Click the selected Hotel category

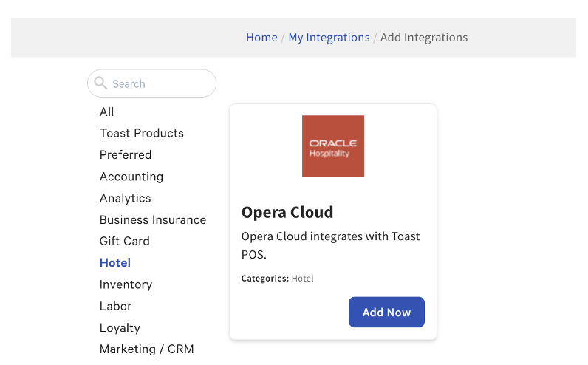point(115,263)
